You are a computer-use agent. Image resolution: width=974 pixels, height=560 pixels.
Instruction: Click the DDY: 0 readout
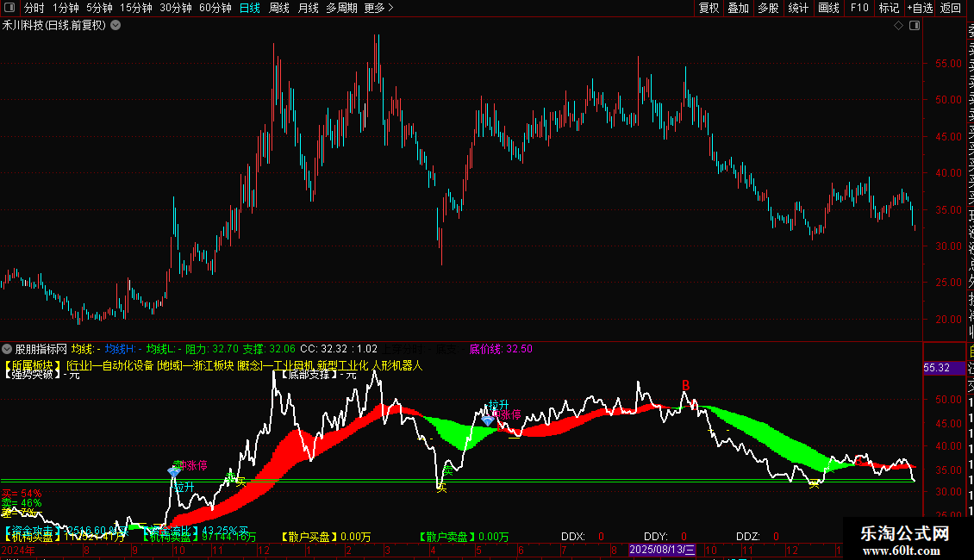coord(665,537)
